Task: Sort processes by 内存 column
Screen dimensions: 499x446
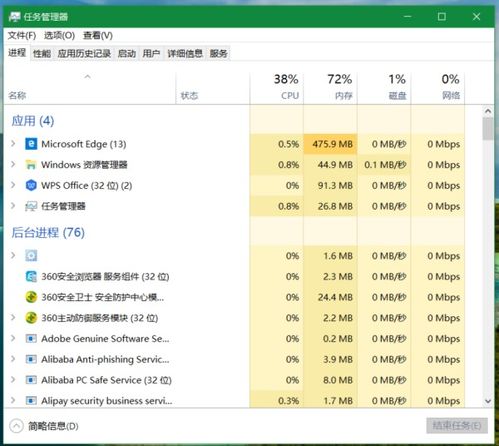Action: (330, 88)
